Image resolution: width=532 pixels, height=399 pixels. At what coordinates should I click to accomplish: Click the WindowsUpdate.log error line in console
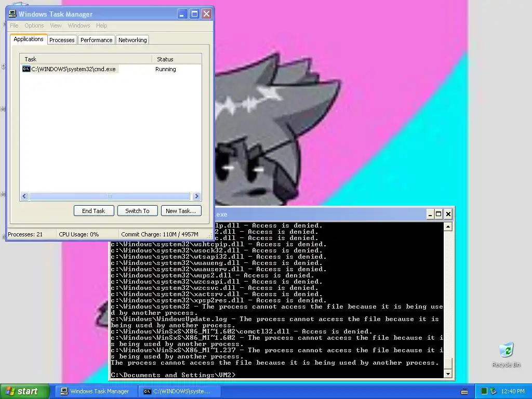click(275, 322)
